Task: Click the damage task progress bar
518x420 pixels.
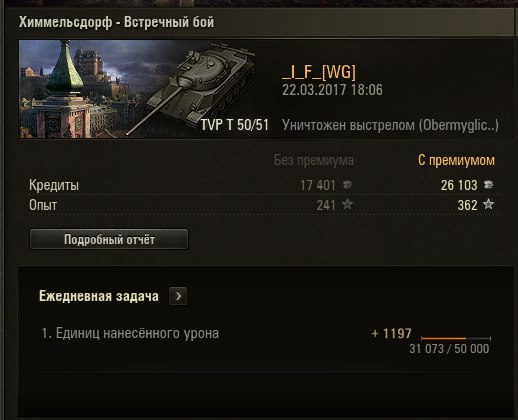Action: pos(456,338)
